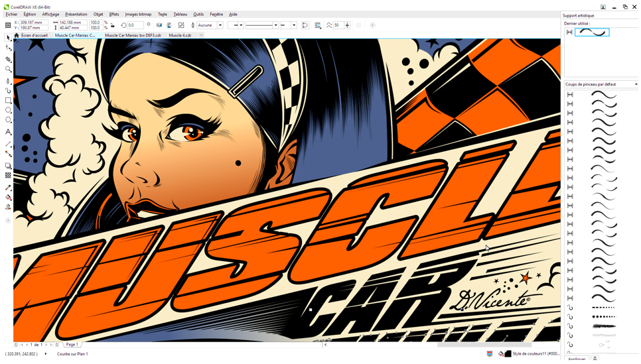Choose the Artistic Media tool
The width and height of the screenshot is (641, 364).
[x=8, y=90]
